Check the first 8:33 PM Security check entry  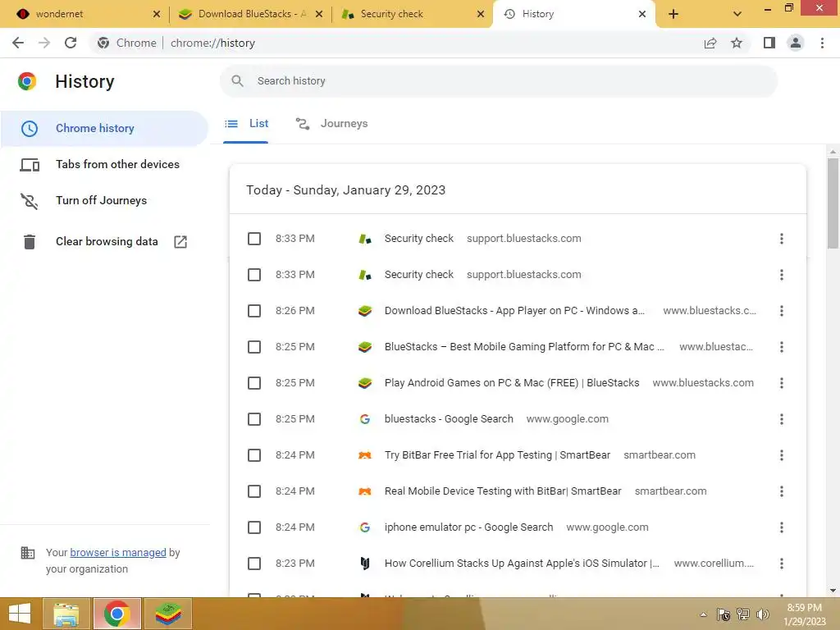click(x=254, y=239)
